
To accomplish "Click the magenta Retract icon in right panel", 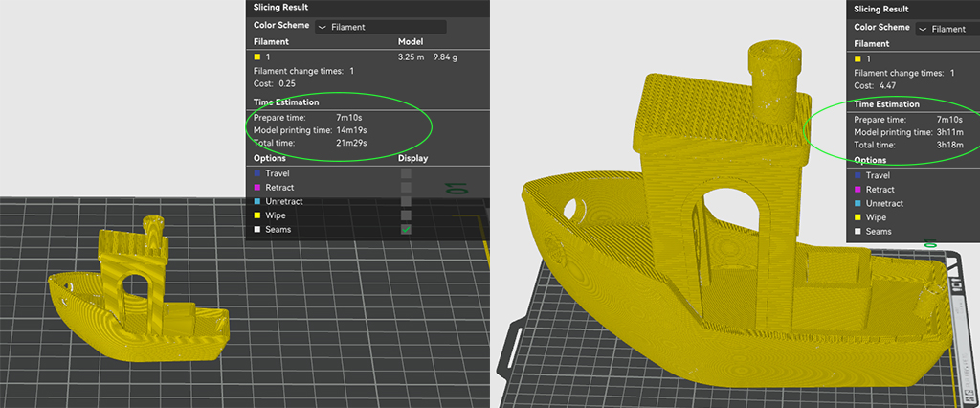I will click(x=857, y=190).
